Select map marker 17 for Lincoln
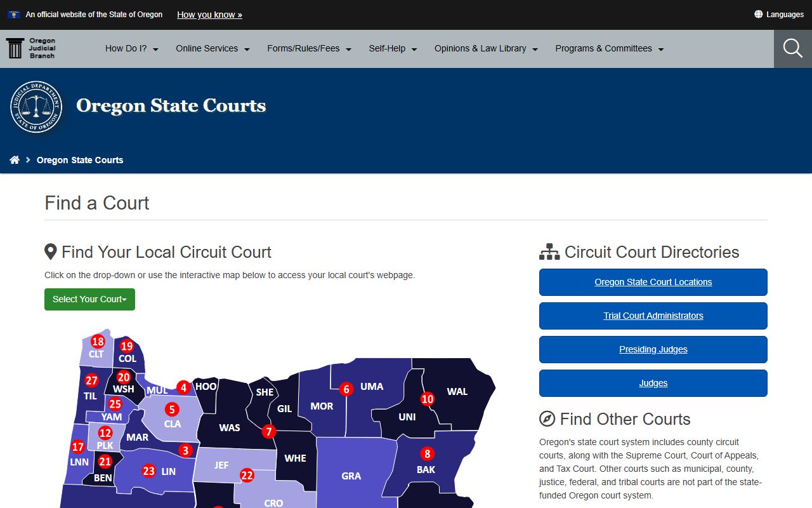Image resolution: width=812 pixels, height=508 pixels. pos(78,446)
